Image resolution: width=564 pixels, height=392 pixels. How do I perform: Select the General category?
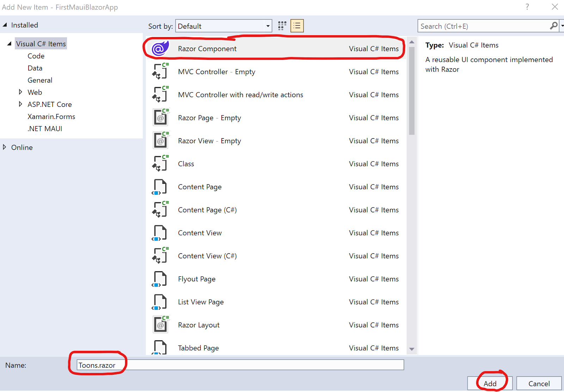(x=40, y=80)
